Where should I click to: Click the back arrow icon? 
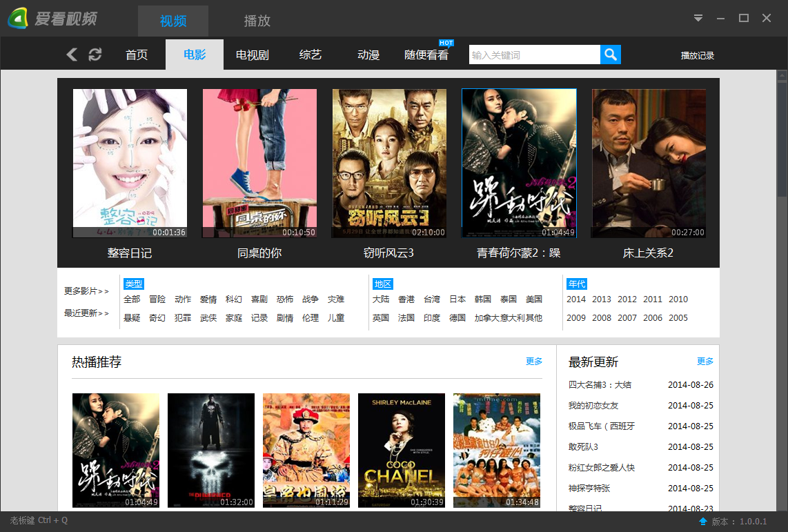tap(72, 55)
